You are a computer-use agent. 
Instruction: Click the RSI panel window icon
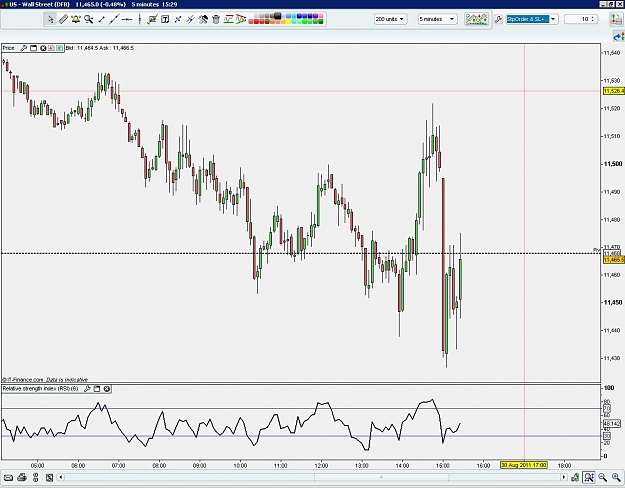tap(97, 389)
